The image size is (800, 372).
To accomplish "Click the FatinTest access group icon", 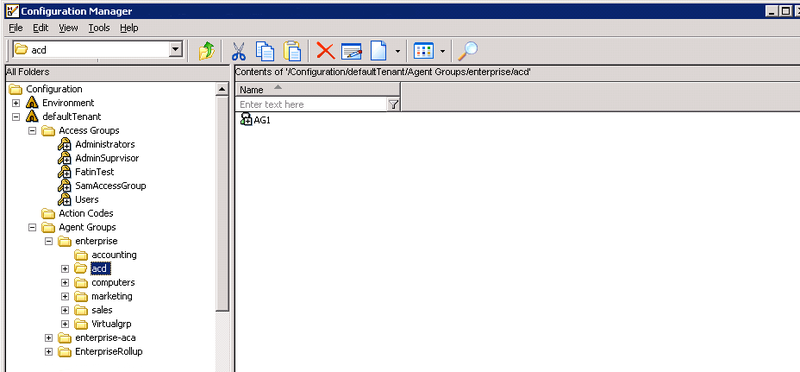I will point(64,172).
